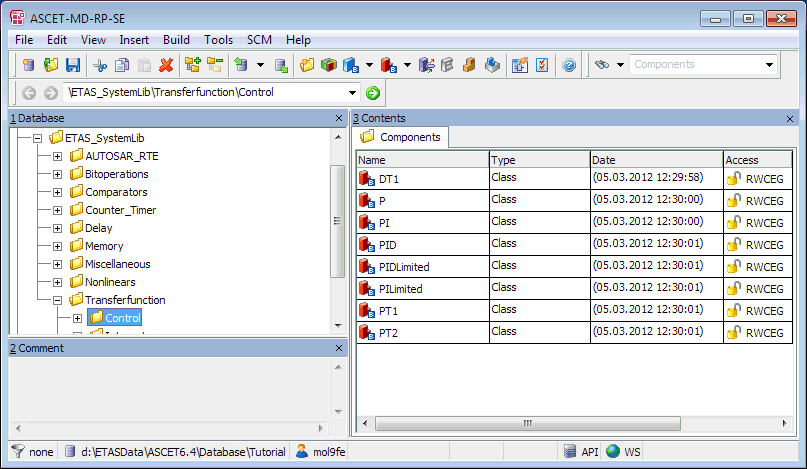Click the blue Help question mark icon

tap(569, 65)
